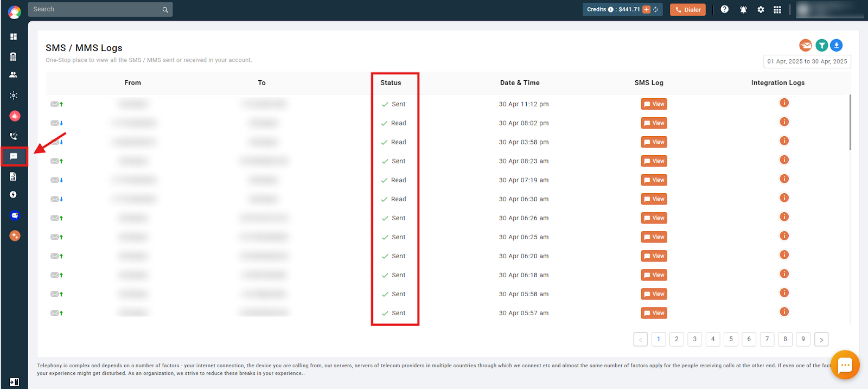Click the Status column header

pyautogui.click(x=391, y=83)
